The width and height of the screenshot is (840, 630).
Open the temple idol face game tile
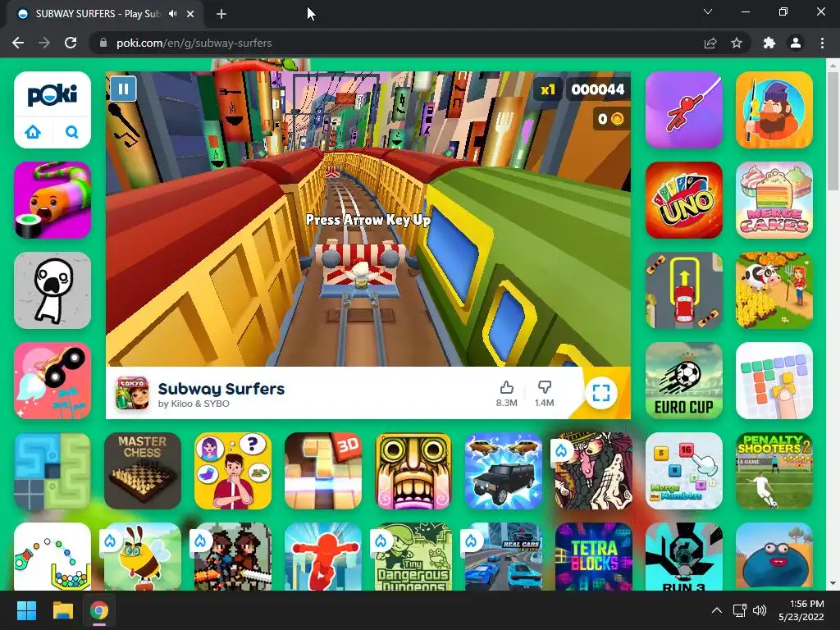point(413,470)
